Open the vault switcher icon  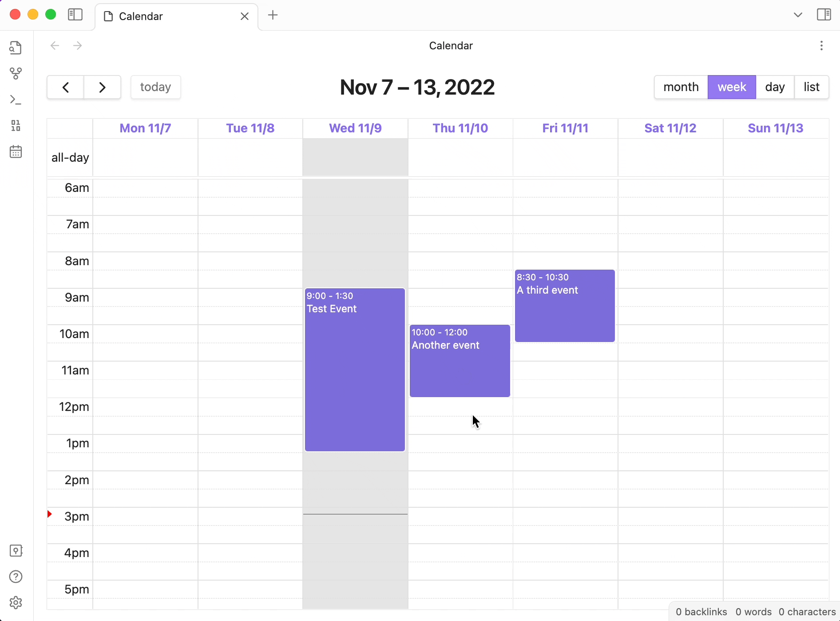tap(16, 551)
